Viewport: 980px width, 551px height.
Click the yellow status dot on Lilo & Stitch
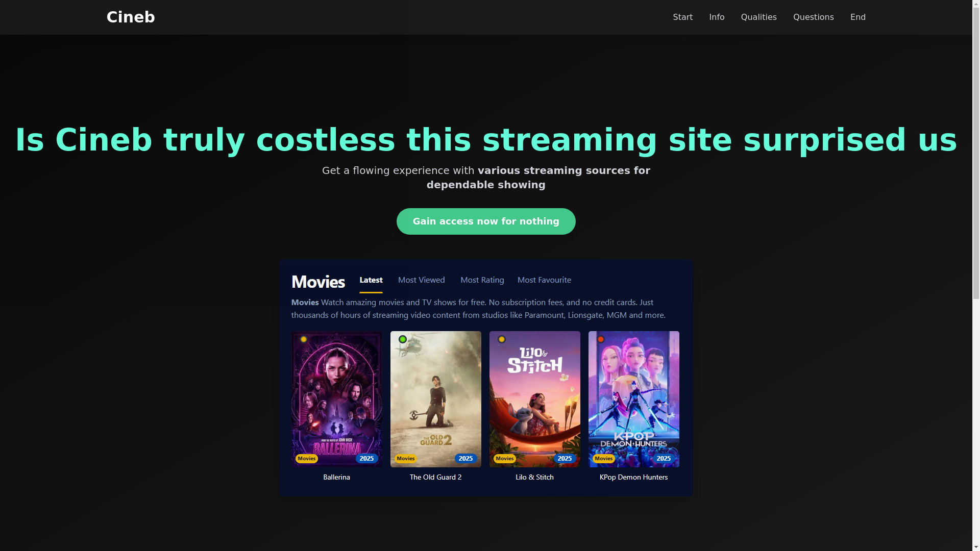coord(502,339)
